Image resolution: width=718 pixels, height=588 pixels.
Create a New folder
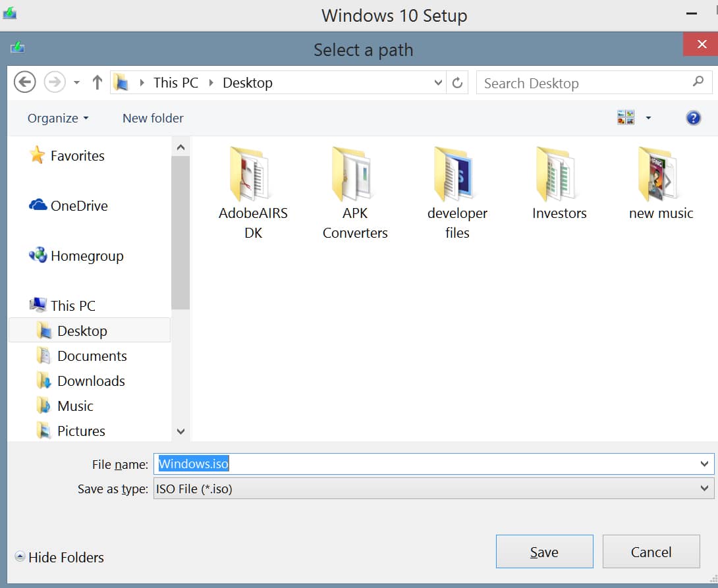[x=153, y=118]
